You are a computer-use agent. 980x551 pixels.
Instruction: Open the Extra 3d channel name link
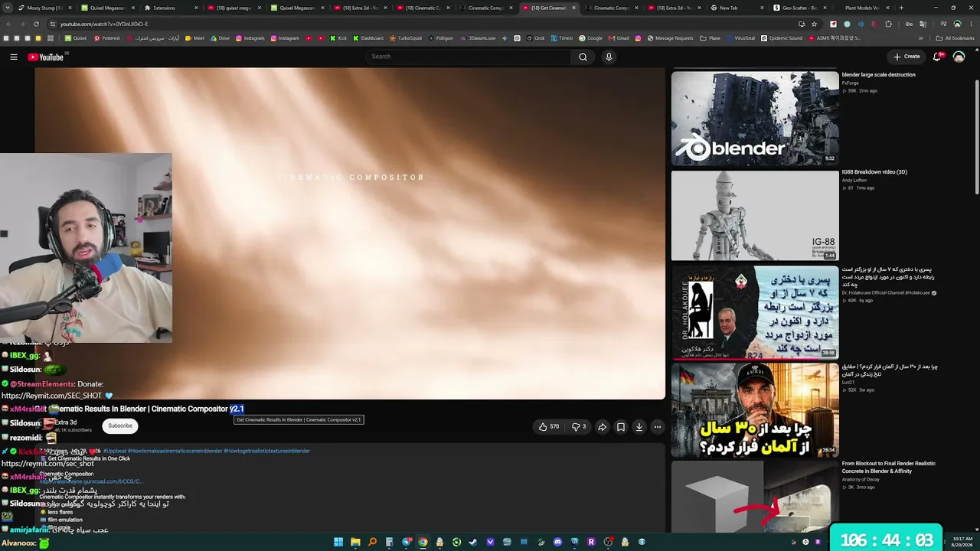point(66,422)
